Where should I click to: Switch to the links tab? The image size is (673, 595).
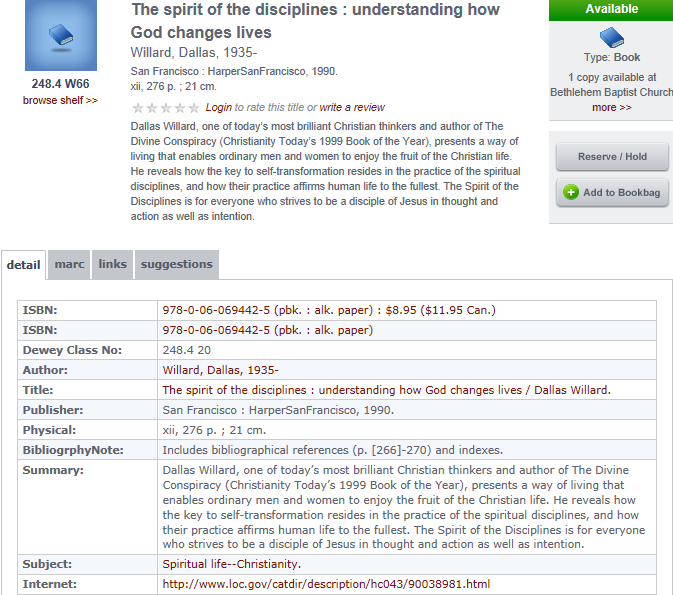click(112, 264)
